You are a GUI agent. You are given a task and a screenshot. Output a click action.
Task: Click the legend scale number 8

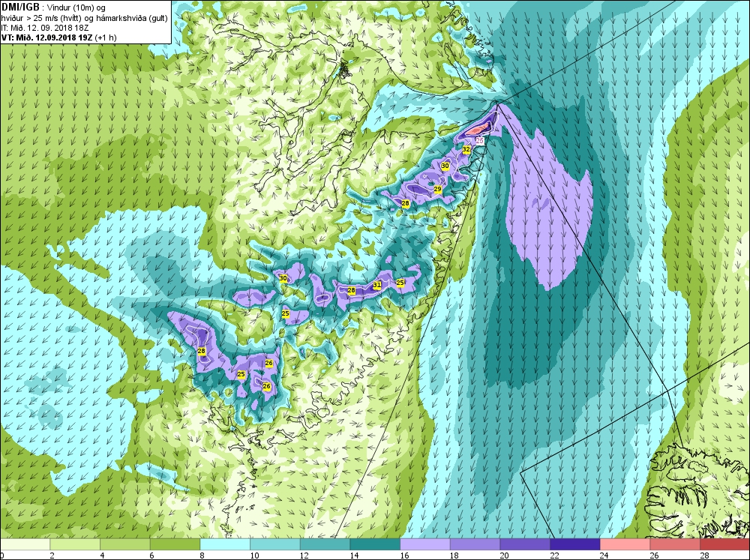[x=202, y=556]
